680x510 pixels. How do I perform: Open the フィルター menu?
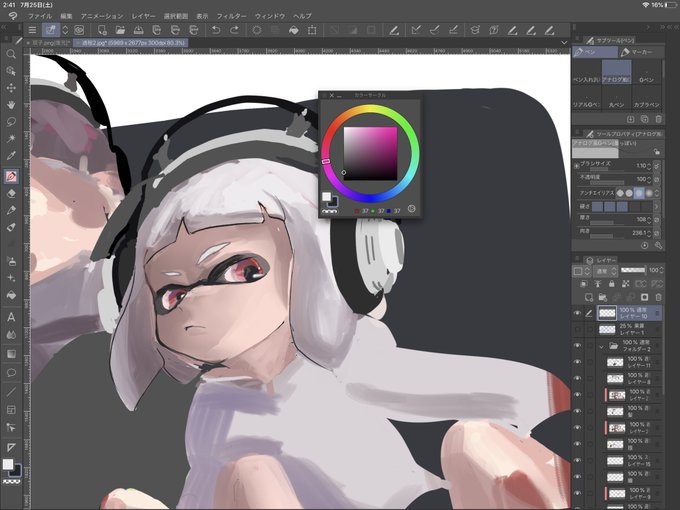[232, 16]
